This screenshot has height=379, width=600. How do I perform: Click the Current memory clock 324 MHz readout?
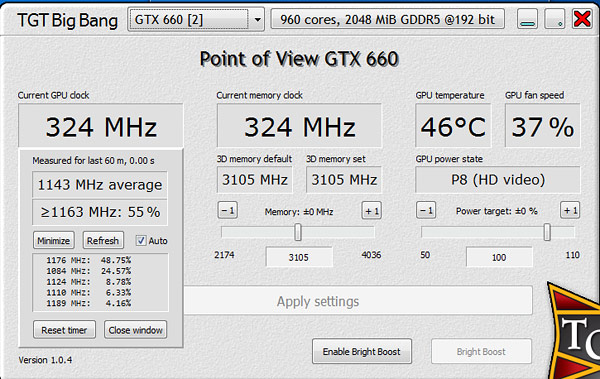(x=299, y=126)
